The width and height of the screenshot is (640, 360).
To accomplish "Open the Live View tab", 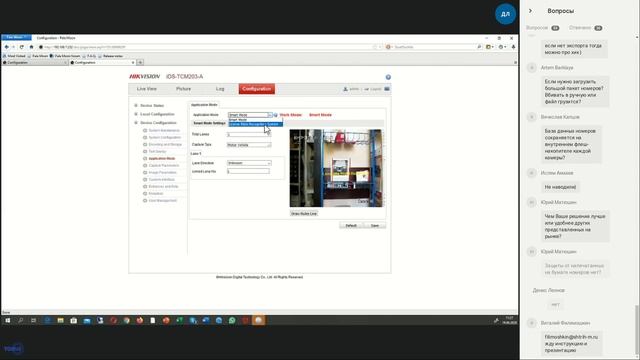I will (x=147, y=89).
